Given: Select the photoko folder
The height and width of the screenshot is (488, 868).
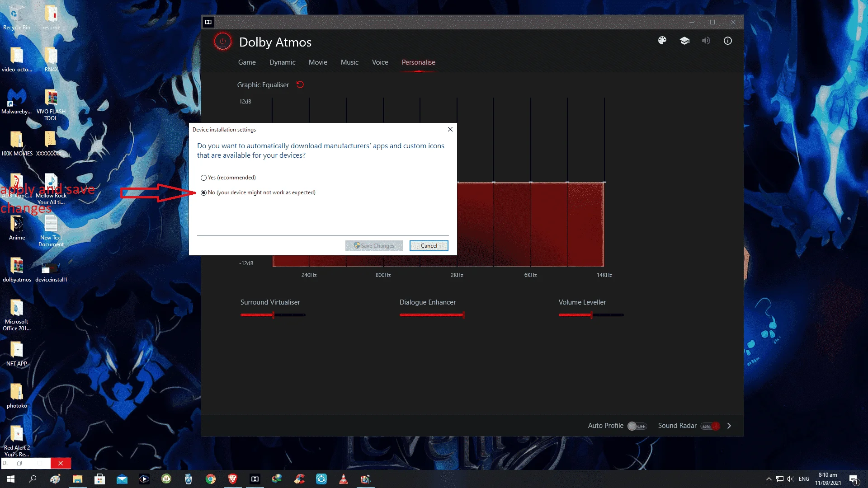Looking at the screenshot, I should (x=17, y=395).
